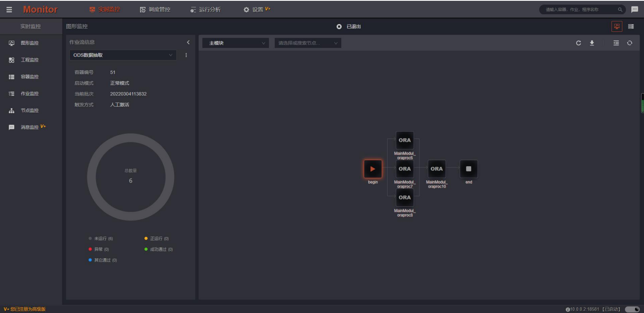The height and width of the screenshot is (313, 644).
Task: Click the donut chart total count
Action: click(131, 181)
